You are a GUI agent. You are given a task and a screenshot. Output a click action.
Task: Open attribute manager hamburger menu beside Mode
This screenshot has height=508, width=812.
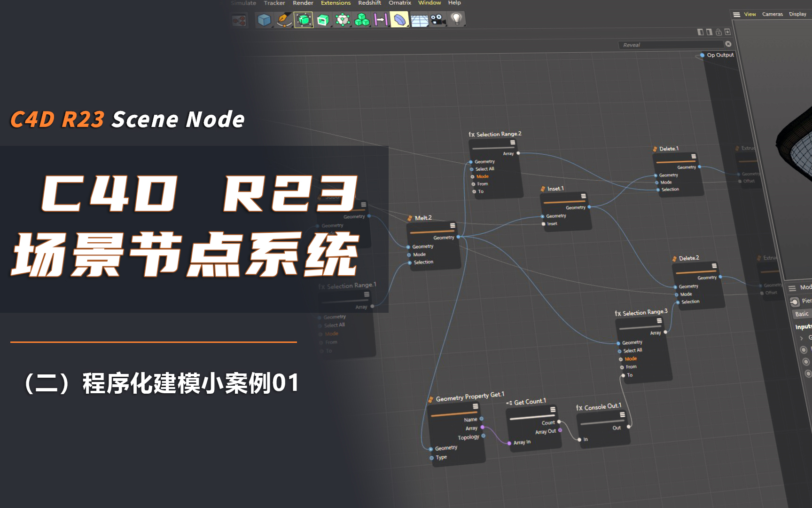pyautogui.click(x=792, y=288)
